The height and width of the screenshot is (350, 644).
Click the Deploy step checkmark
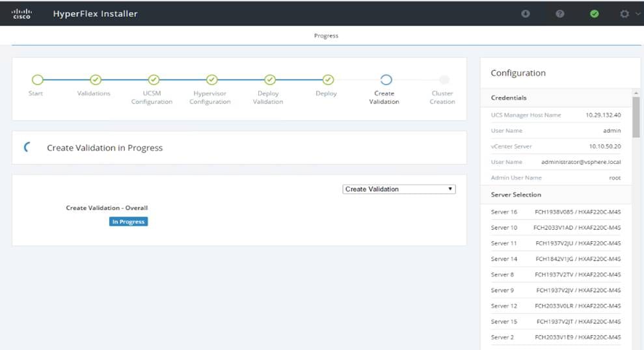(328, 80)
